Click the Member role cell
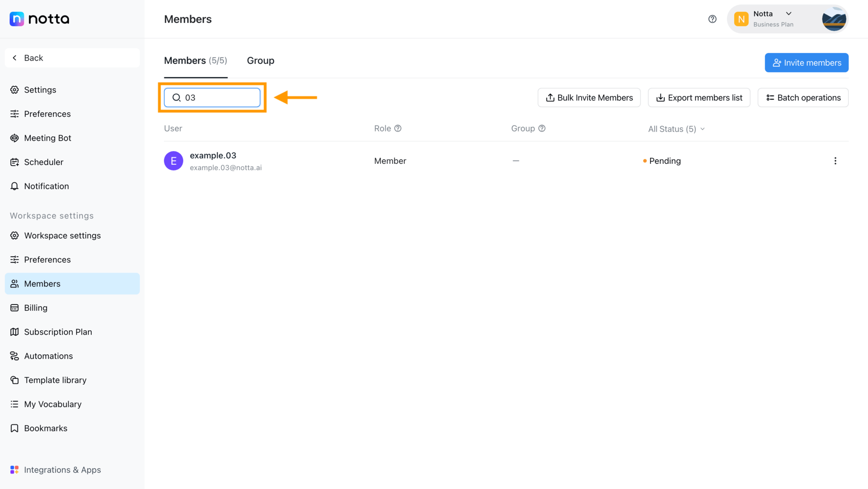The width and height of the screenshot is (868, 489). pos(390,161)
